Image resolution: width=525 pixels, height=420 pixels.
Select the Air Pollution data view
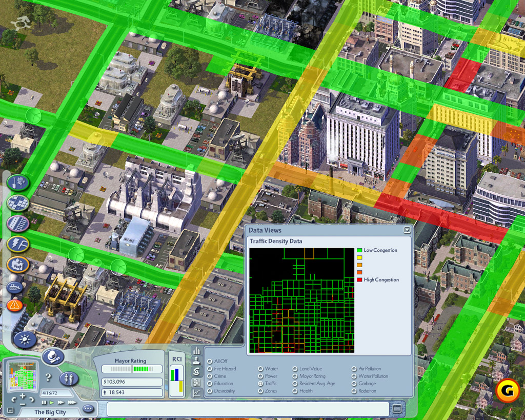coord(354,369)
